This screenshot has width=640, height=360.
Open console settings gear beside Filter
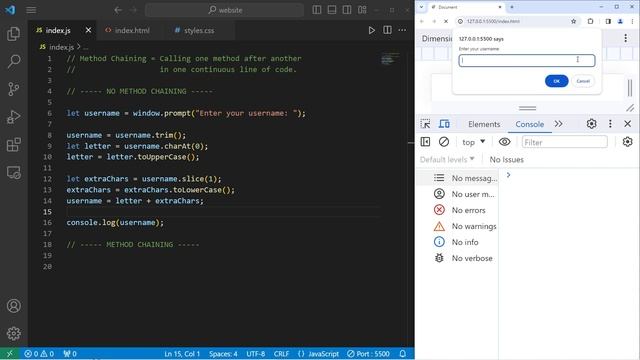627,142
